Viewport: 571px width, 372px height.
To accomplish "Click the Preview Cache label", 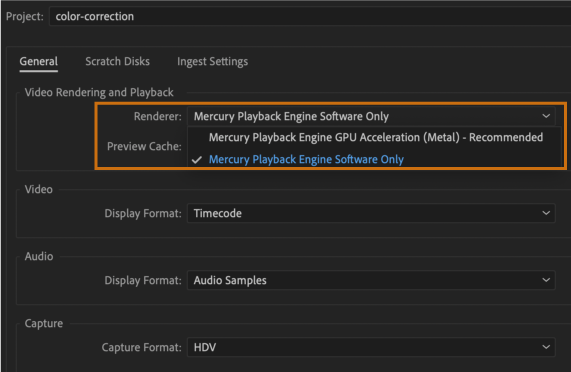I will click(144, 146).
